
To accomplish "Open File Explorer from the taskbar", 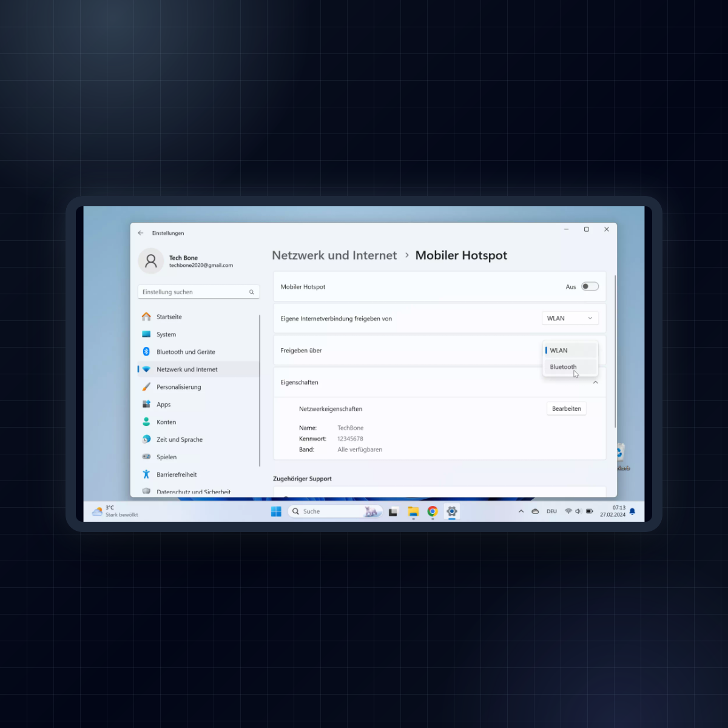I will click(413, 511).
